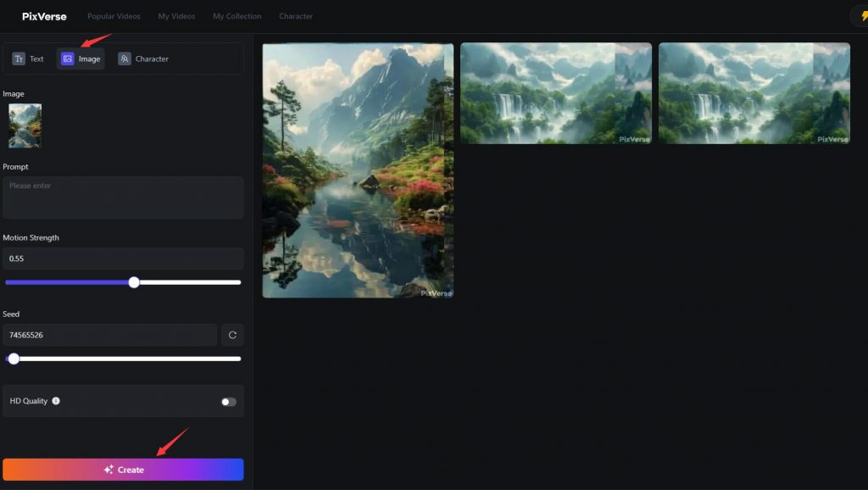
Task: Open My Collection page
Action: pyautogui.click(x=236, y=16)
